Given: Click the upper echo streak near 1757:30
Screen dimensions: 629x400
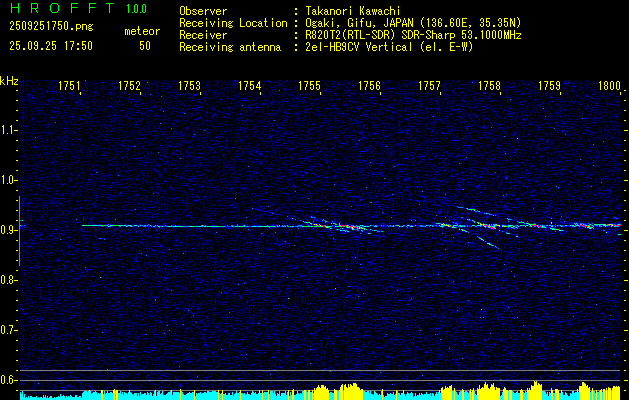Looking at the screenshot, I should [x=475, y=210].
